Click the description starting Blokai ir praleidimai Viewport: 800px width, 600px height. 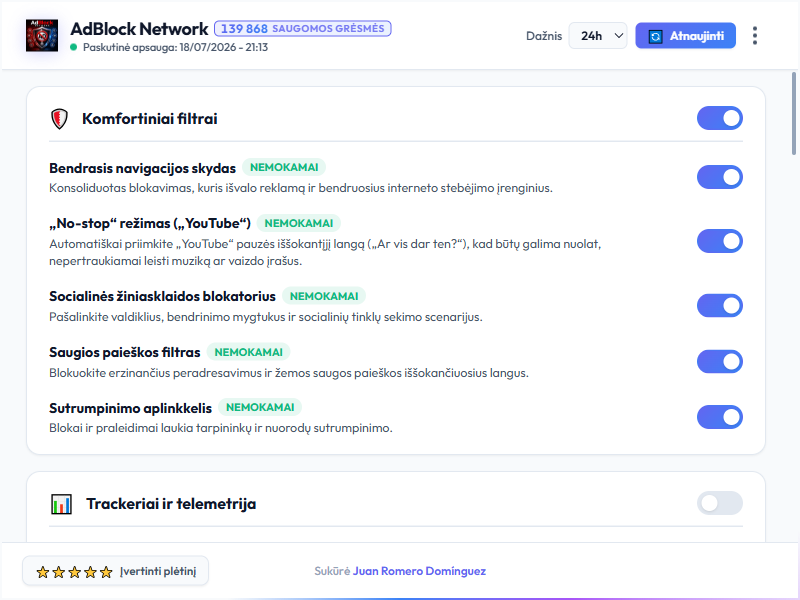(220, 428)
